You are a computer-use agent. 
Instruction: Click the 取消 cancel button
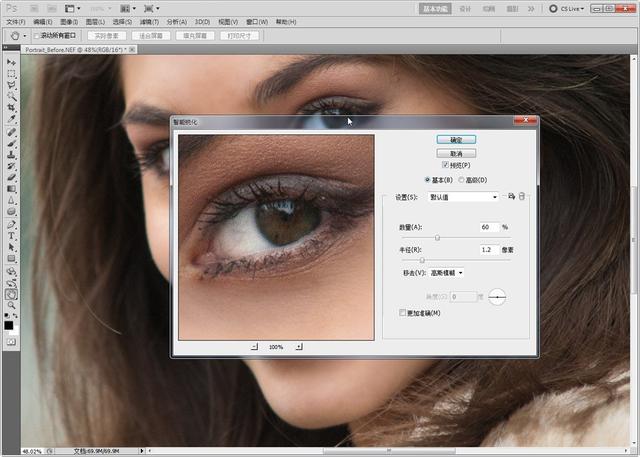[456, 153]
